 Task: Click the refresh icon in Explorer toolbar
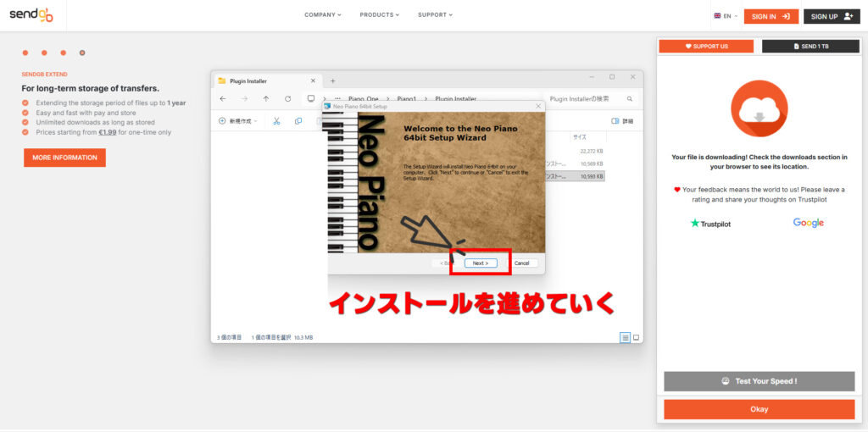coord(288,99)
